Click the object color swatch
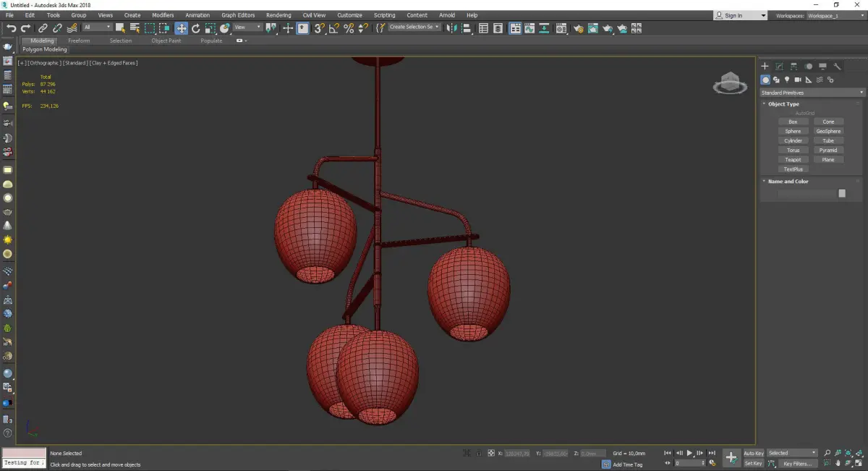 pyautogui.click(x=842, y=193)
